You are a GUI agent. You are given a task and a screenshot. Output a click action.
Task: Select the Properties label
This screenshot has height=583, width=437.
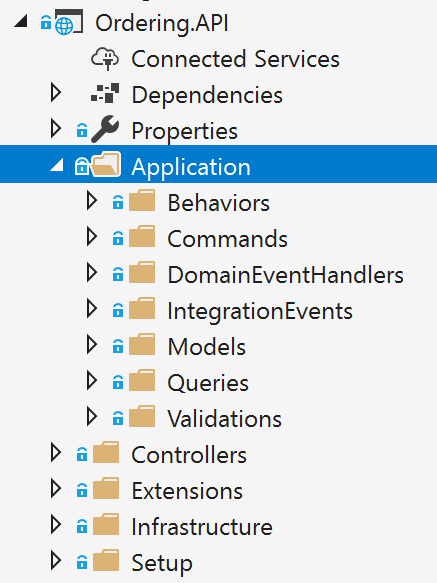coord(184,132)
